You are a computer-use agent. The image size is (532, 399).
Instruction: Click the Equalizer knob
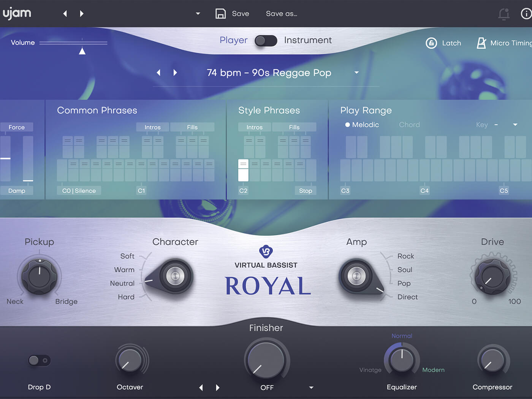tap(402, 360)
